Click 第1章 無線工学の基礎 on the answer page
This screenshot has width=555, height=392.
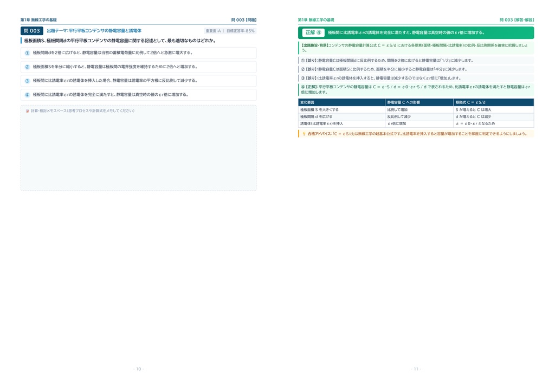[316, 20]
